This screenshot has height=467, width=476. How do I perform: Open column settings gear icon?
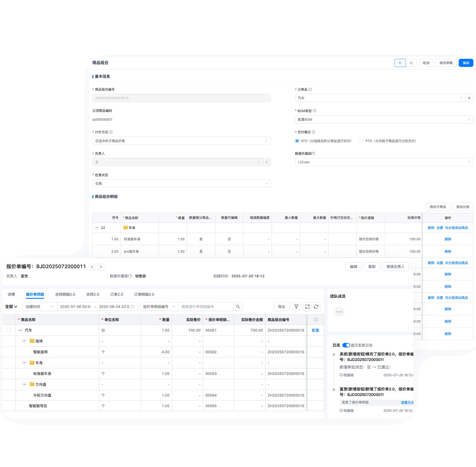(316, 320)
